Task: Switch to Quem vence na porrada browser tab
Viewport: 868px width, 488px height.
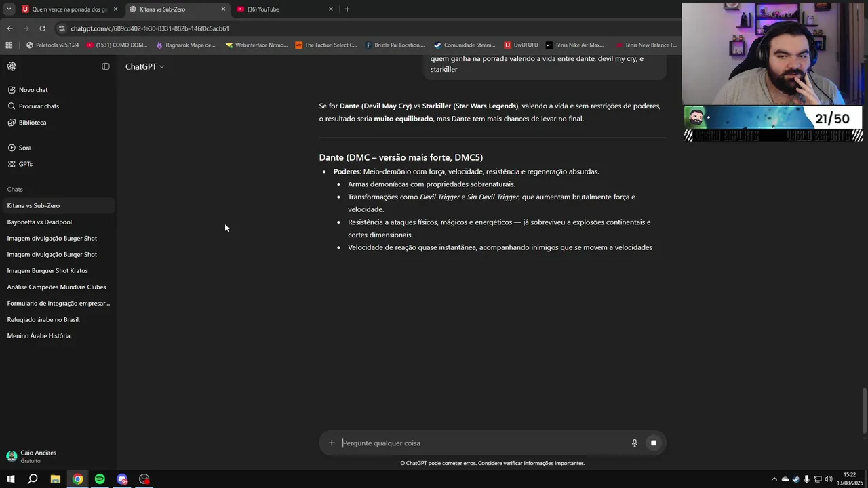Action: [x=69, y=9]
